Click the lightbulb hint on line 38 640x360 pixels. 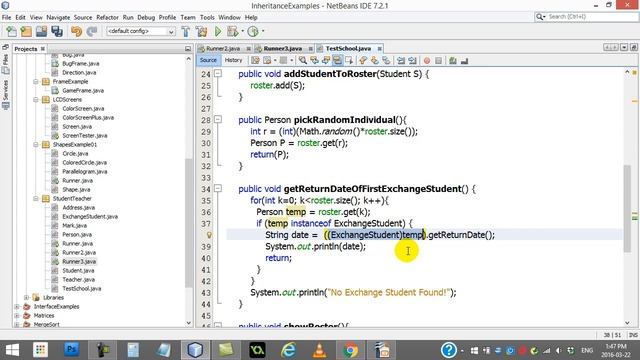209,235
